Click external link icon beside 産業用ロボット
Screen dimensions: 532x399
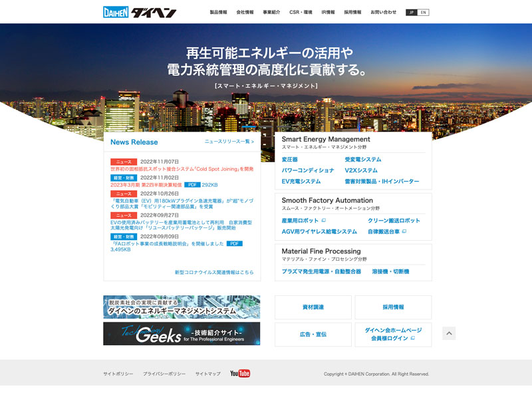(324, 220)
